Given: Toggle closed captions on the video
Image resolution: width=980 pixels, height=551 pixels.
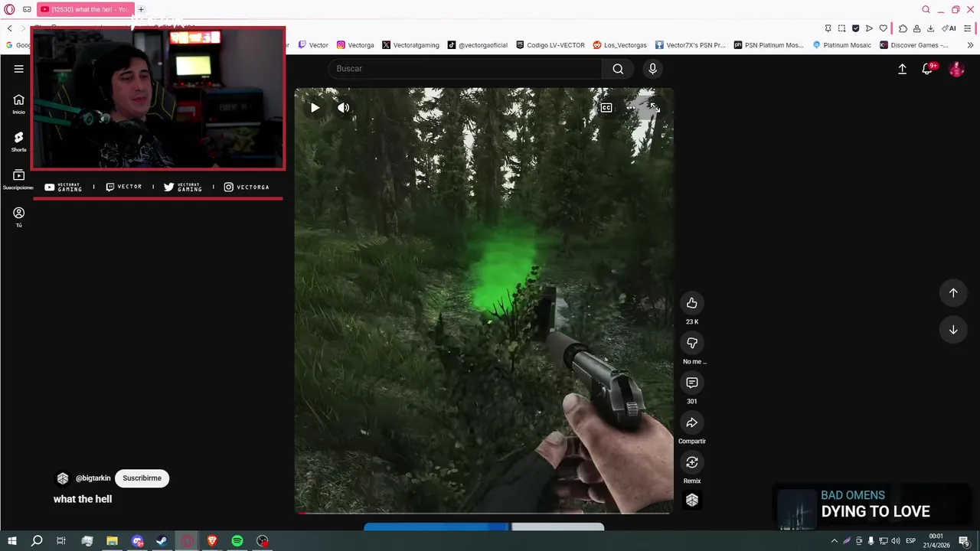Looking at the screenshot, I should [606, 108].
